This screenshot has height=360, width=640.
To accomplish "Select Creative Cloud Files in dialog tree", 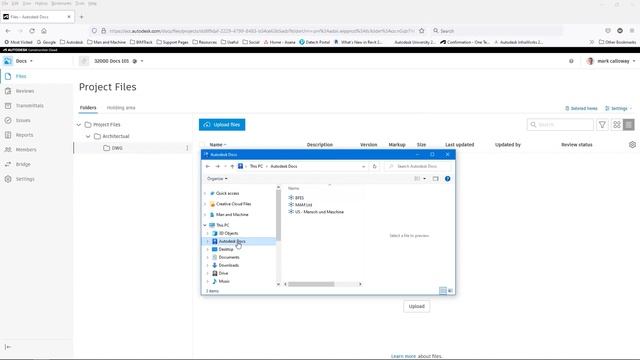I will coord(230,204).
